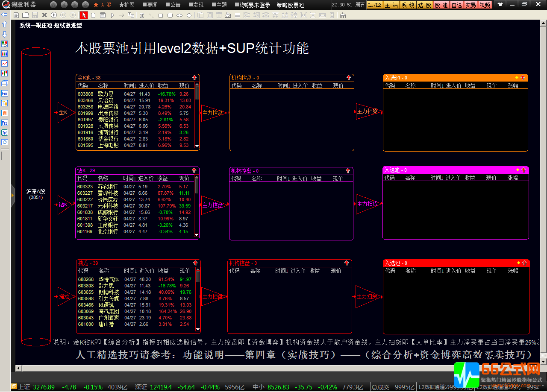Switch to the 扩展 tab
547x392 pixels.
(126, 5)
